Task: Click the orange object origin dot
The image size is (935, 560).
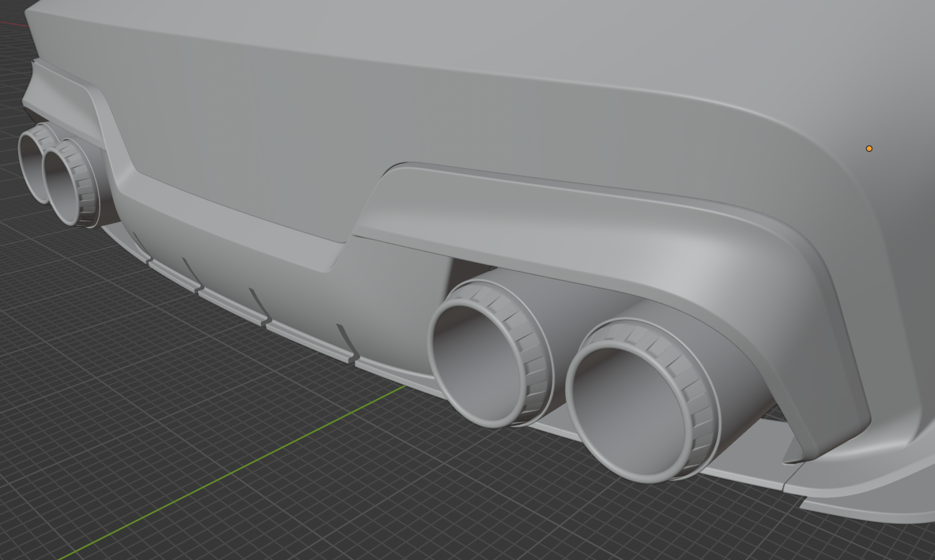Action: (869, 149)
